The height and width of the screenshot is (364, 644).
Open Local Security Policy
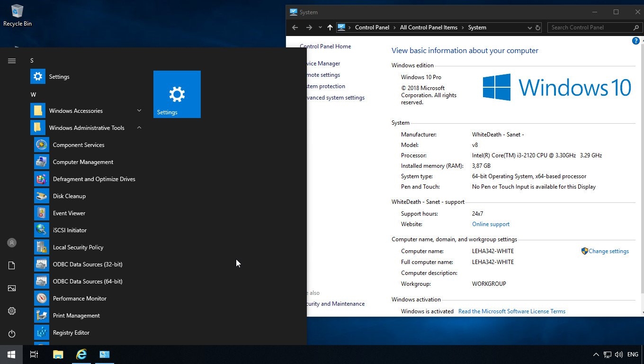point(88,247)
